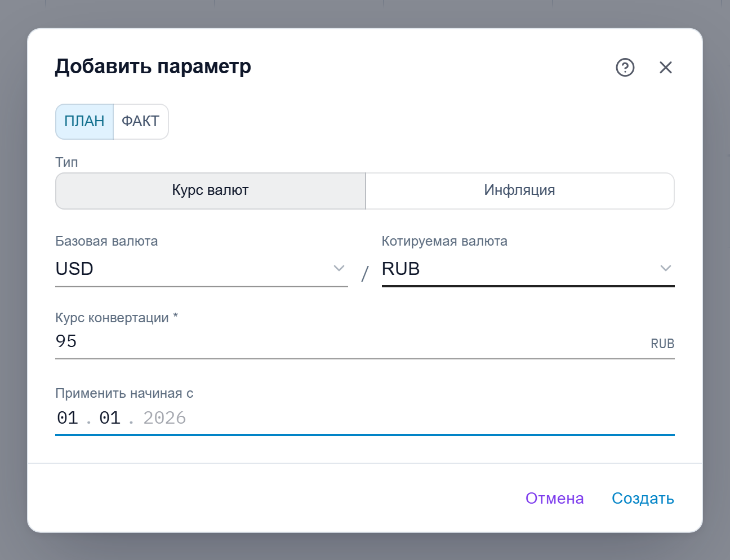Select the day part of the date
Screen dimensions: 730x560
click(x=68, y=418)
